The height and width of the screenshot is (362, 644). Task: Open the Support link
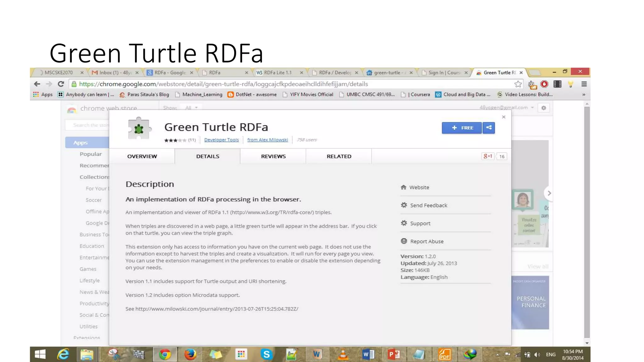click(415, 223)
